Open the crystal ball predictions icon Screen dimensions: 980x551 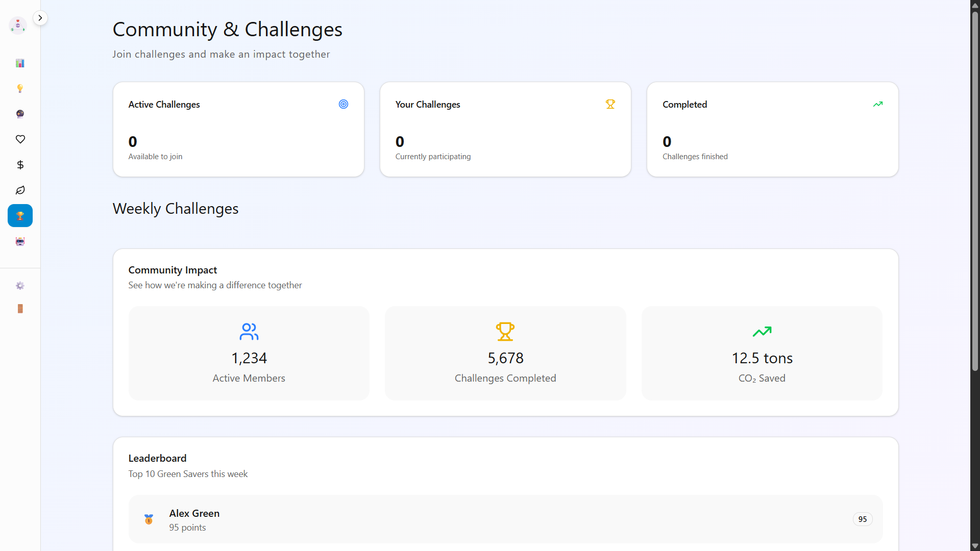(x=20, y=114)
